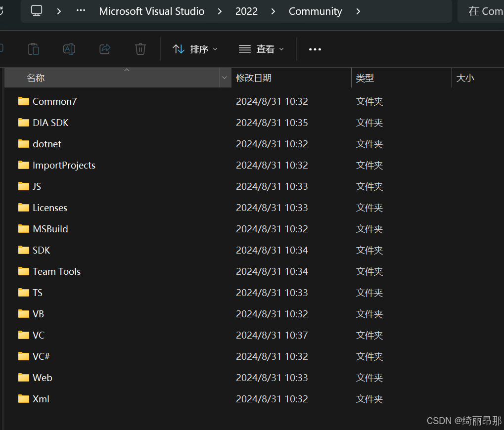Click the Web folder name
Image resolution: width=504 pixels, height=430 pixels.
(43, 378)
